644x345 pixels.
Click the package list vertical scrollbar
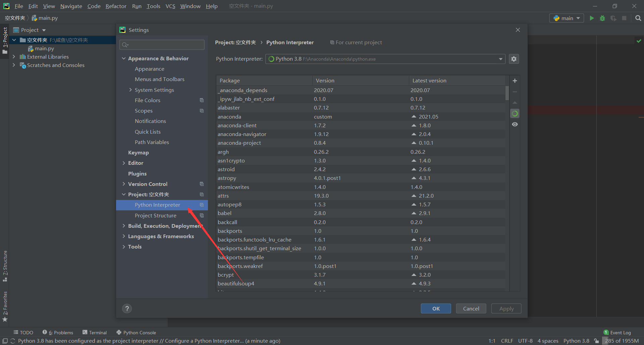[x=507, y=93]
